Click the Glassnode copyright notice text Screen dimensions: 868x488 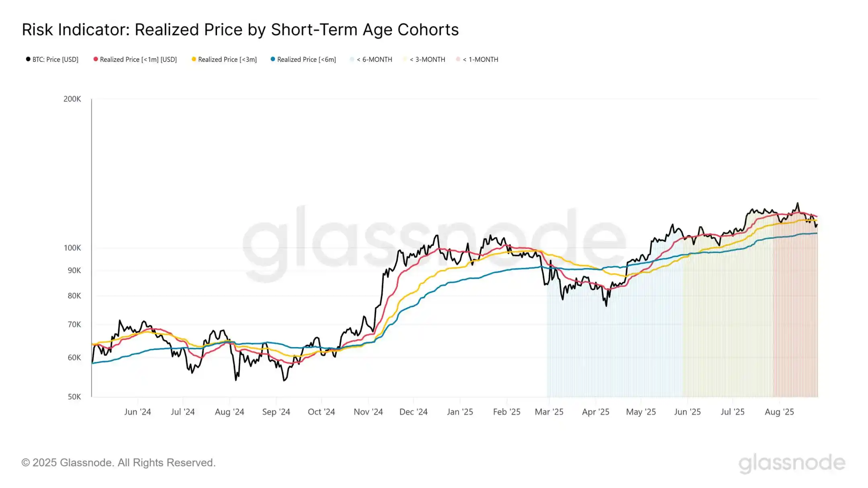119,463
